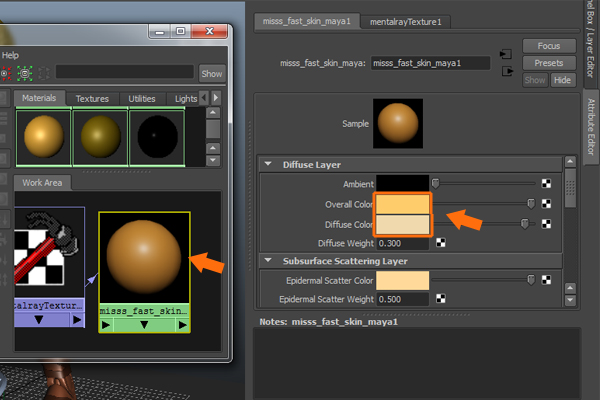Screen dimensions: 600x400
Task: Click the Diffuse Weight map checker icon
Action: coord(441,242)
